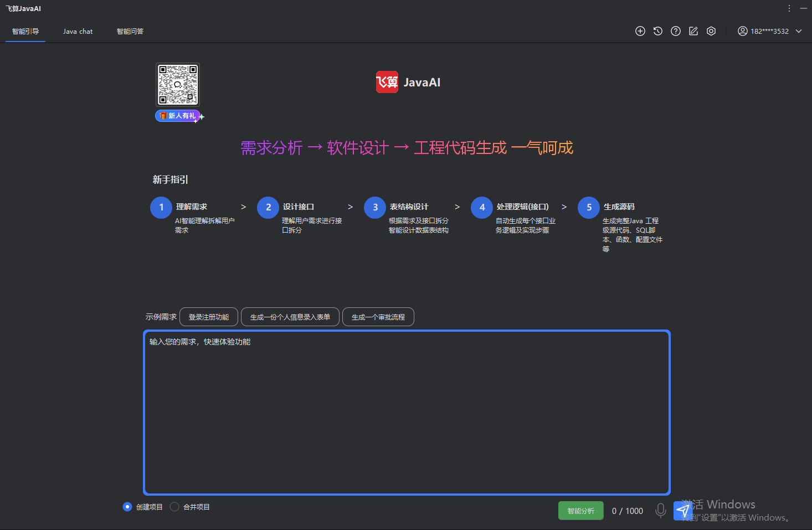The image size is (812, 530).
Task: Click the arrow after 理解需求 step
Action: [243, 207]
